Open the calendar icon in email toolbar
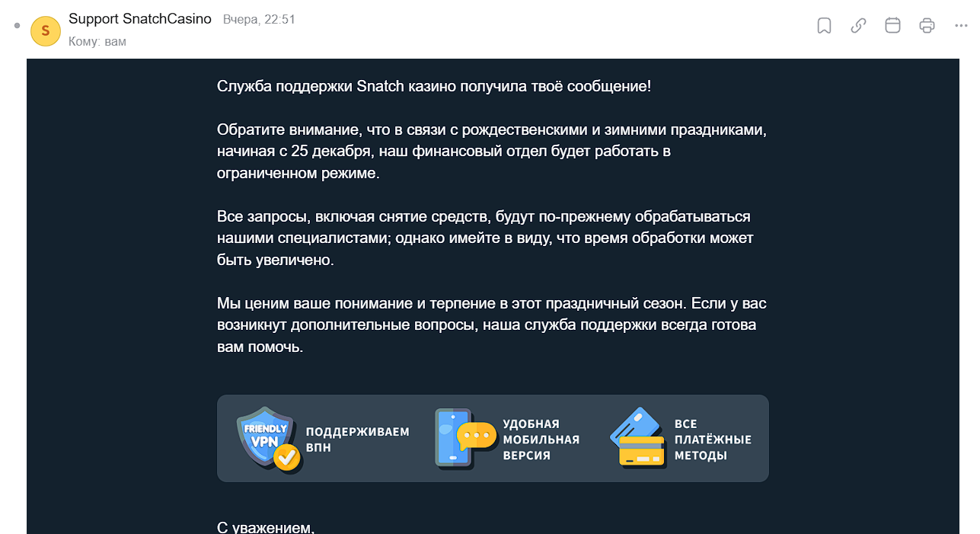 pyautogui.click(x=892, y=26)
